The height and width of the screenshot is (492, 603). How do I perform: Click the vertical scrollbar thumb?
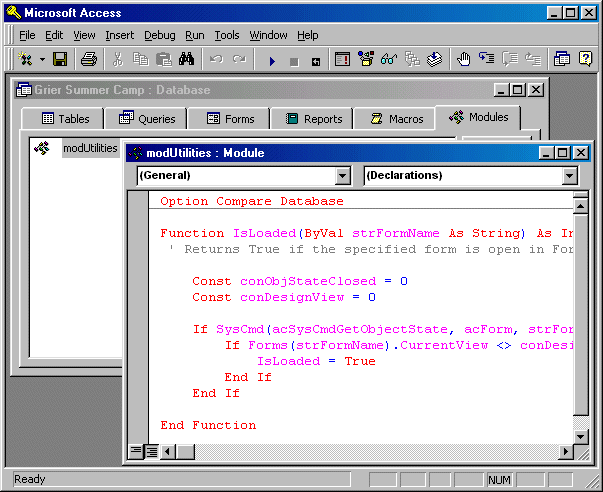(x=580, y=315)
